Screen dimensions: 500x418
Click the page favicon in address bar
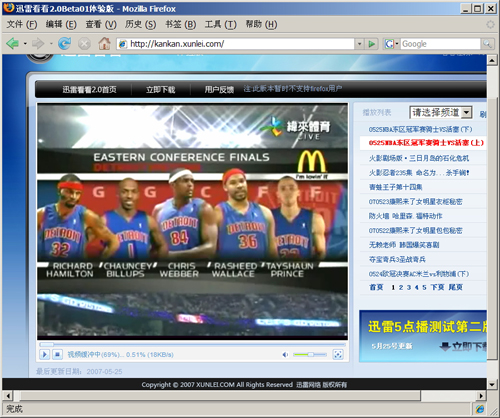pyautogui.click(x=123, y=44)
